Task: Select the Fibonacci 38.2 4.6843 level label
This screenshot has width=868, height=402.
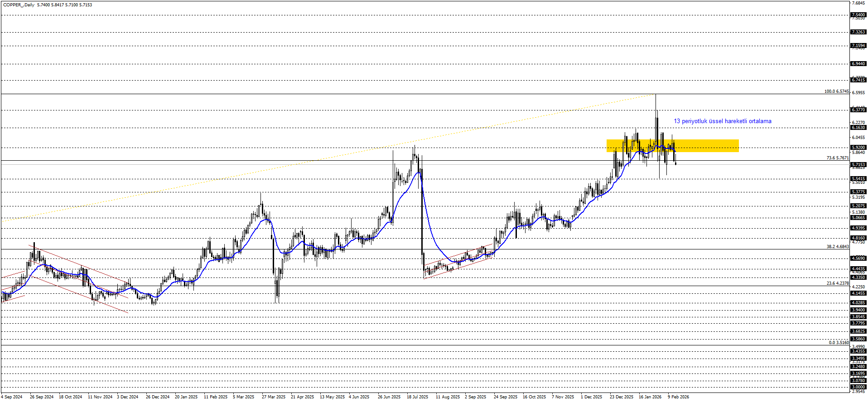Action: [x=837, y=247]
